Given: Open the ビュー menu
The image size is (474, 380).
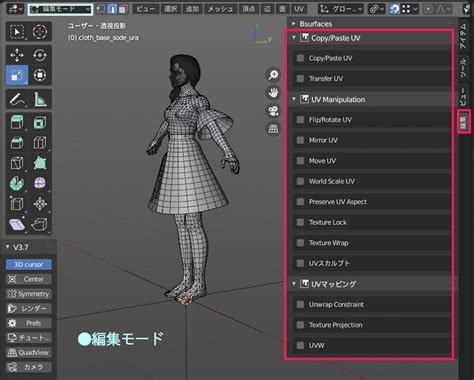Looking at the screenshot, I should click(x=145, y=9).
